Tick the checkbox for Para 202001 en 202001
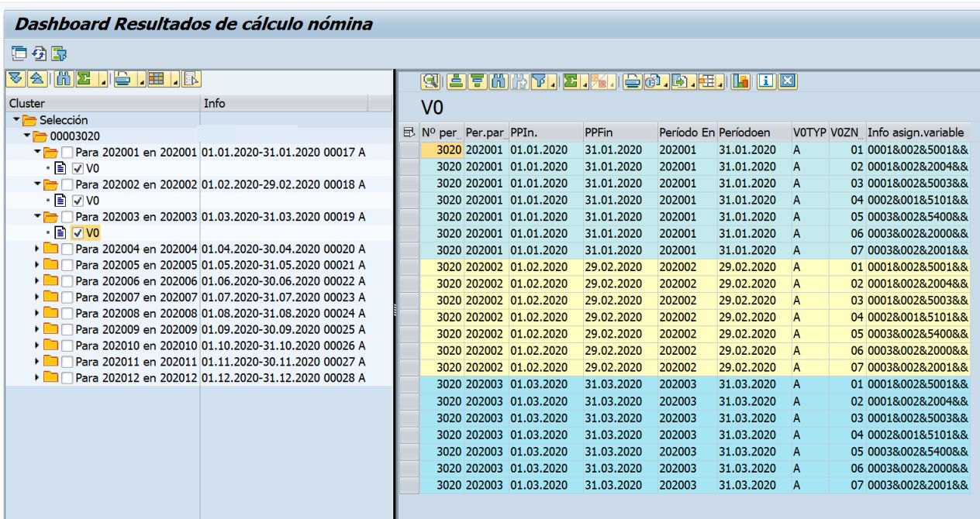Image resolution: width=980 pixels, height=519 pixels. (67, 152)
